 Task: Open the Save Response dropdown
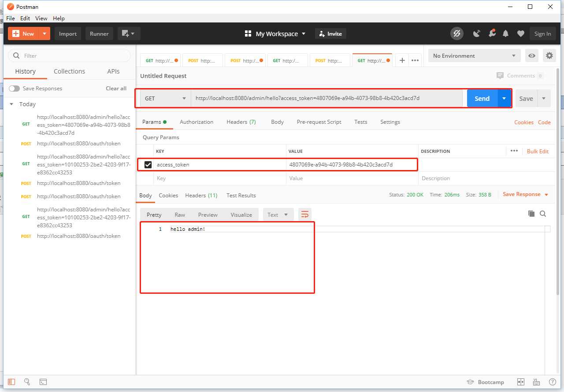(526, 194)
